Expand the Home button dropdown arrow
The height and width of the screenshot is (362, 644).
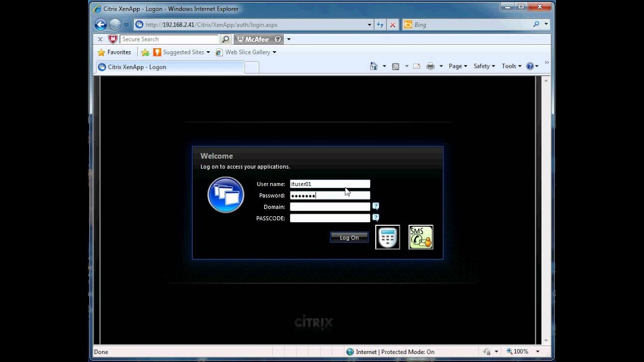tap(384, 66)
